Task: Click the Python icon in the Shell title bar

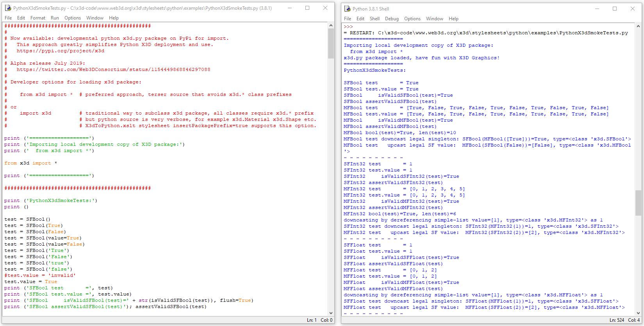Action: pos(347,9)
